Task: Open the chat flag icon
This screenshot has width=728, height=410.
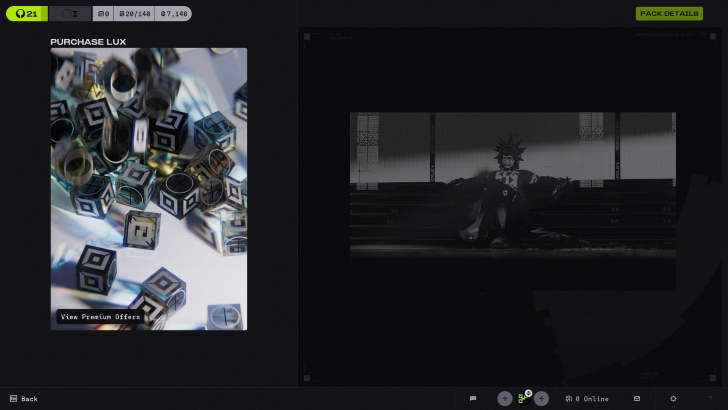Action: 473,398
